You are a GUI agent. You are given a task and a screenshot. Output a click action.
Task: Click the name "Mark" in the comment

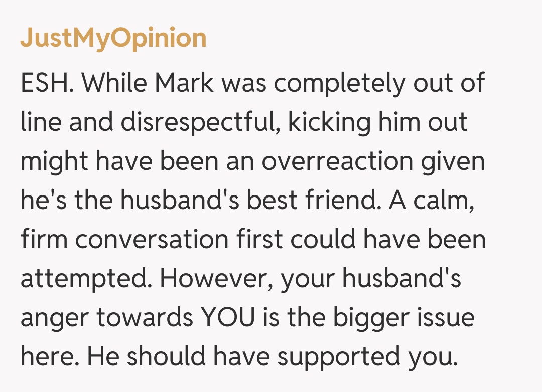coord(185,83)
